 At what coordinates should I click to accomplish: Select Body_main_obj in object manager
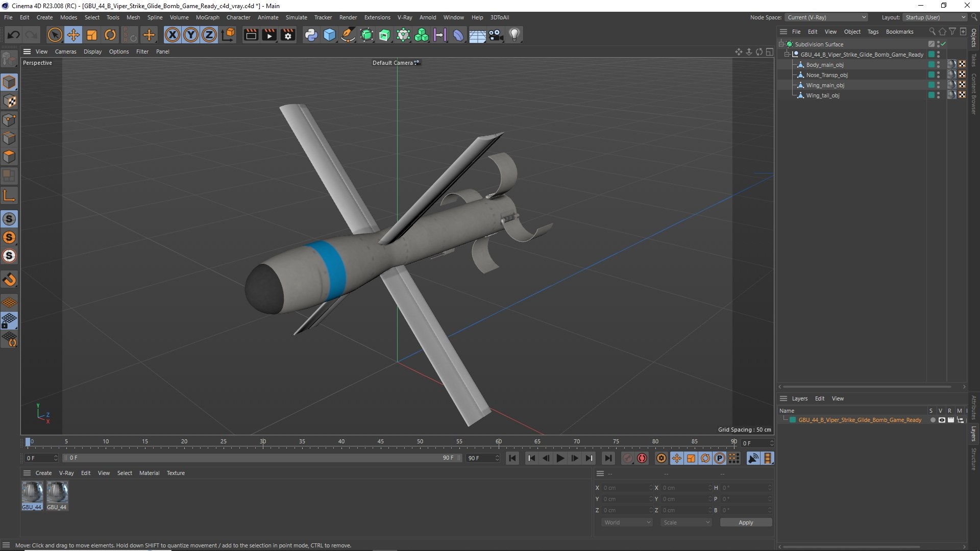(x=824, y=65)
